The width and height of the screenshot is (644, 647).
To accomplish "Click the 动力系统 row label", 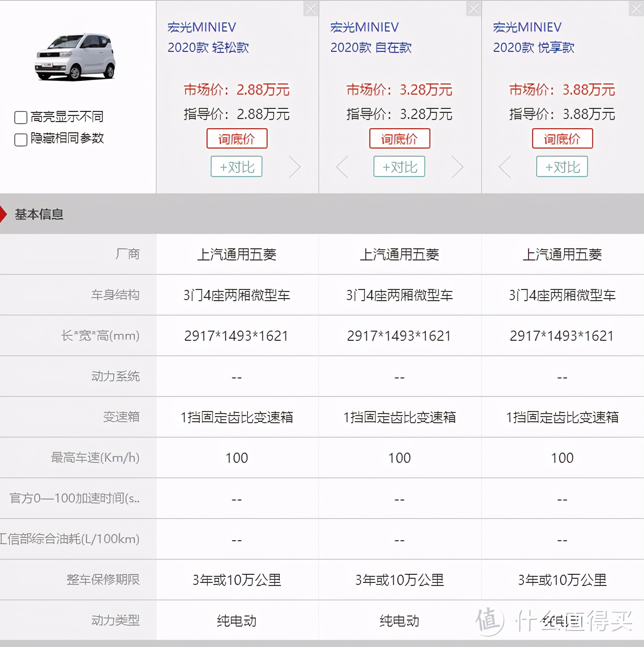I will click(x=115, y=376).
